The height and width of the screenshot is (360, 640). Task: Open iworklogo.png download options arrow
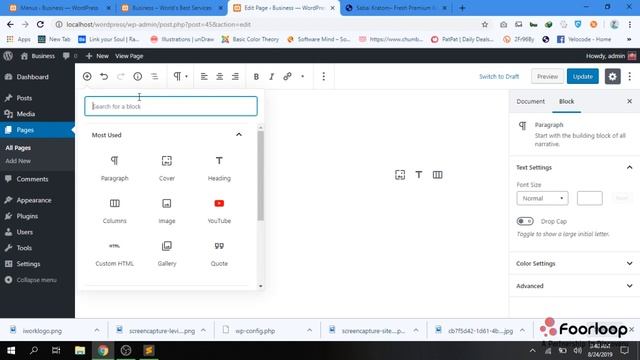click(97, 330)
